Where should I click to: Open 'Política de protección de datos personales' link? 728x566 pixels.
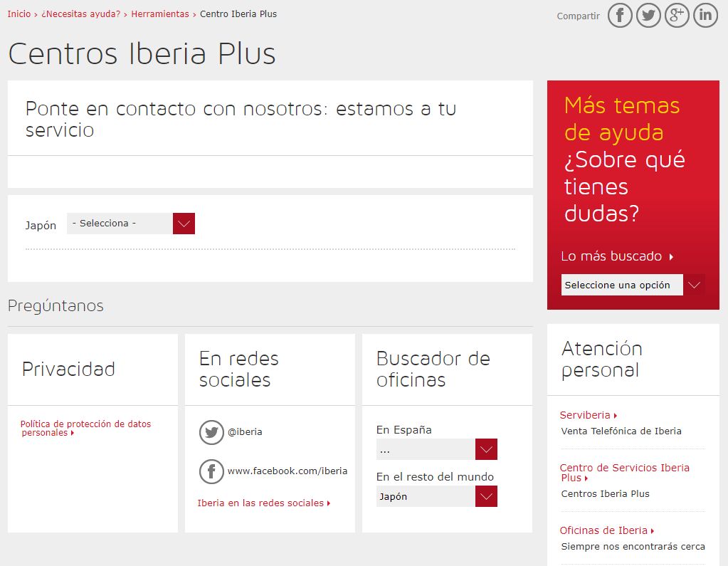pos(85,428)
